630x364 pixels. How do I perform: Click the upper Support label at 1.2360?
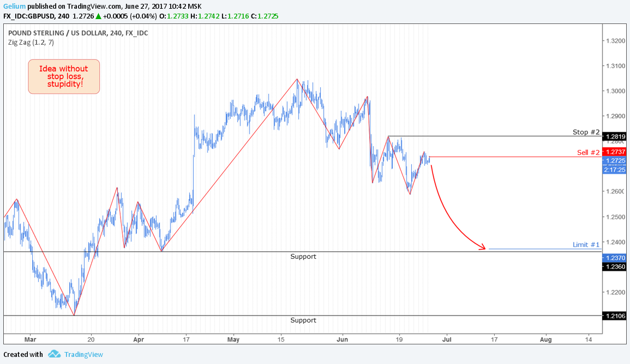[x=303, y=257]
